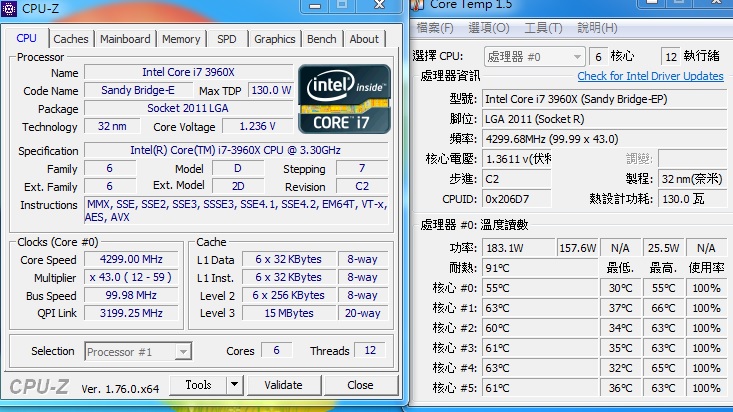The image size is (733, 412).
Task: Click the 製程 field 32 nm(奈米)
Action: (693, 179)
